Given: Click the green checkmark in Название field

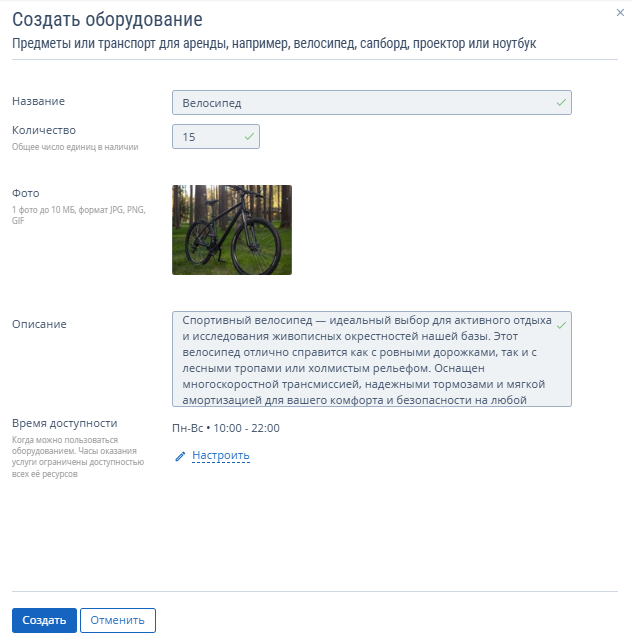Looking at the screenshot, I should (x=561, y=102).
